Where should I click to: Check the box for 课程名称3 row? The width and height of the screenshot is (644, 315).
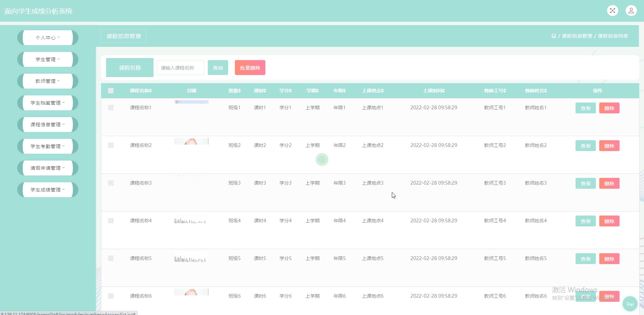tap(111, 183)
